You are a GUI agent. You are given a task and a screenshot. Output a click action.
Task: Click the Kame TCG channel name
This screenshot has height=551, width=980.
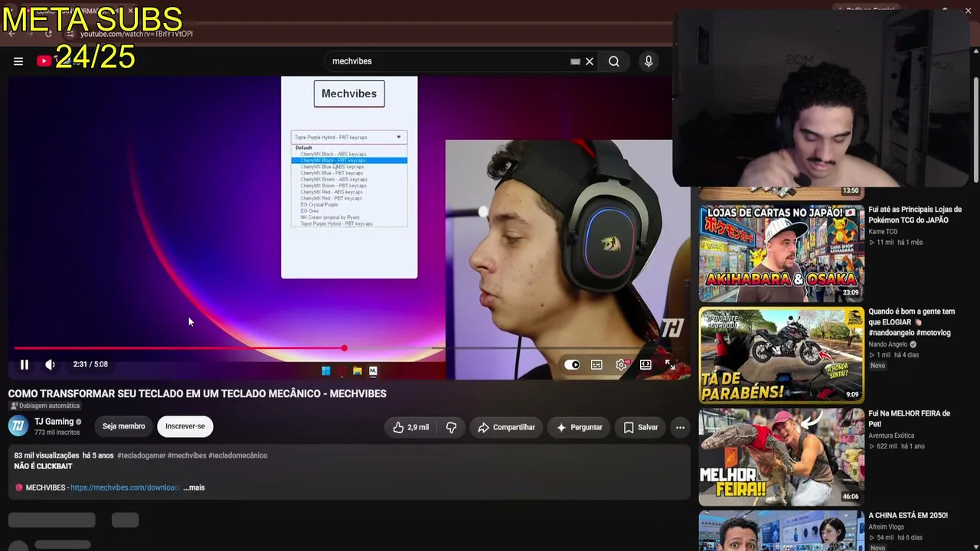click(x=883, y=231)
